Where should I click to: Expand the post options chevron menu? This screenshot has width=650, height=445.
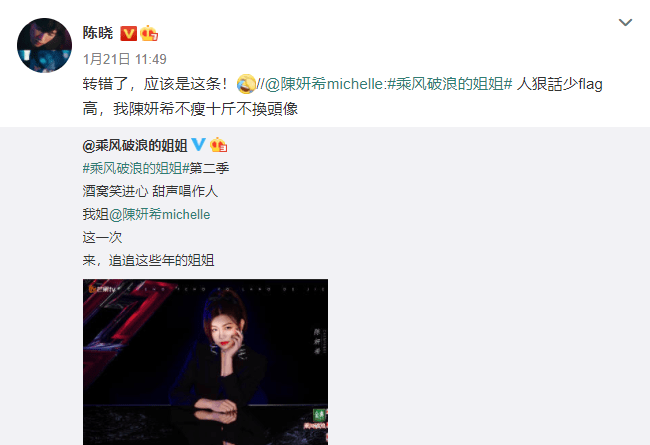click(625, 22)
